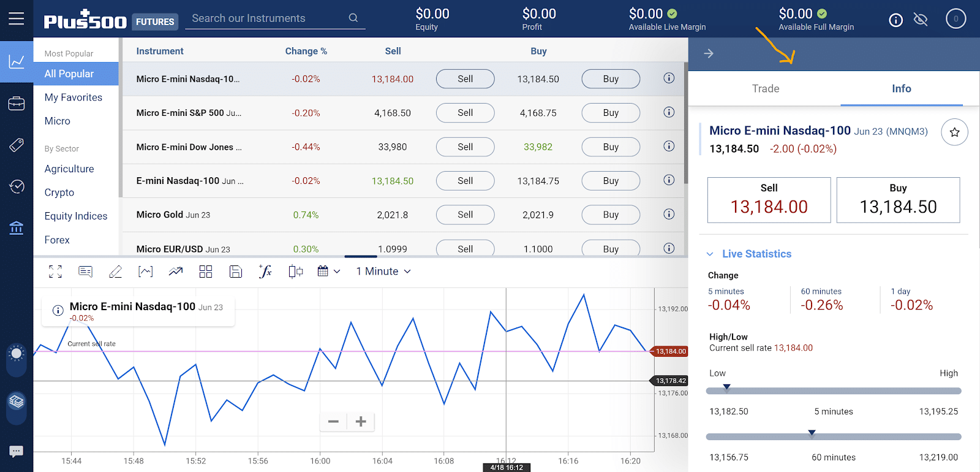Screen dimensions: 980x472
Task: Sell Micro E-mini Nasdaq-100 in list
Action: [466, 79]
